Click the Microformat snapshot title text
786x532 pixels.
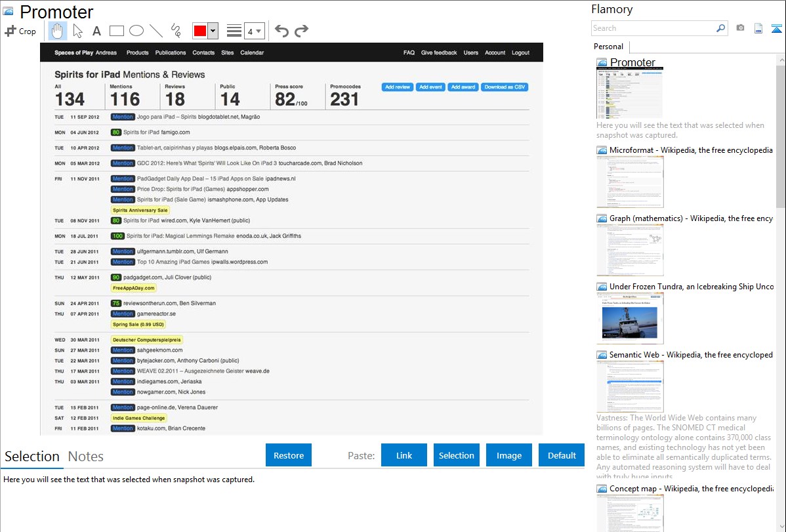click(x=691, y=150)
